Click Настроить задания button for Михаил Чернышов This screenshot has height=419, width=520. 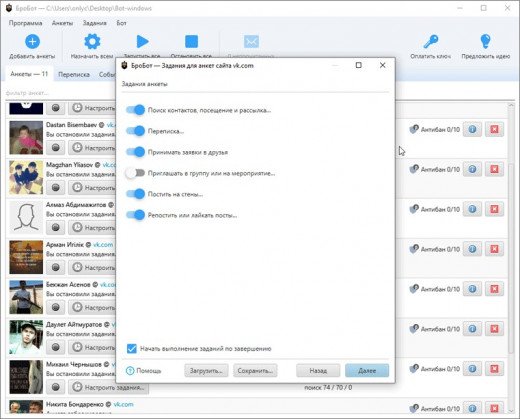pos(109,387)
